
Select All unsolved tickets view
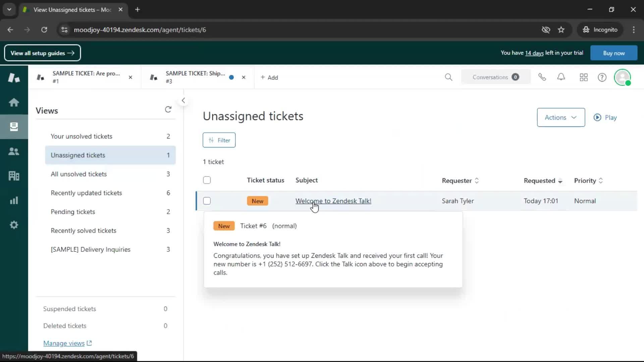[110, 174]
